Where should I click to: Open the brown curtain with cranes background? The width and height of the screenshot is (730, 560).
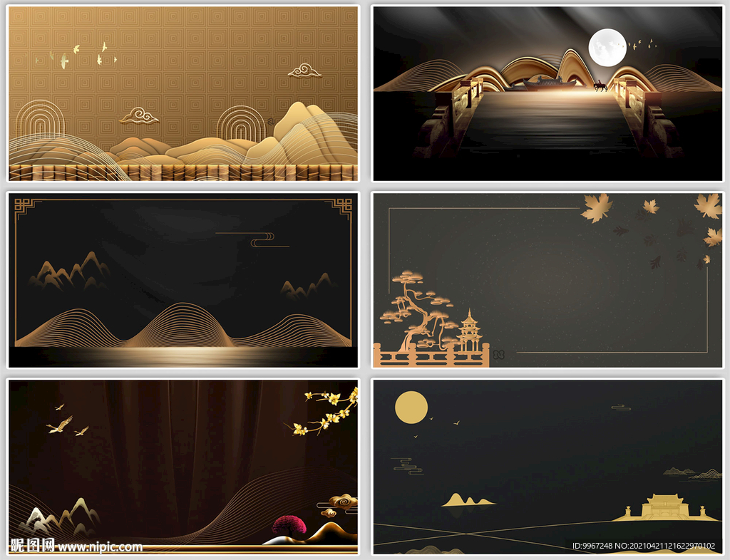183,467
